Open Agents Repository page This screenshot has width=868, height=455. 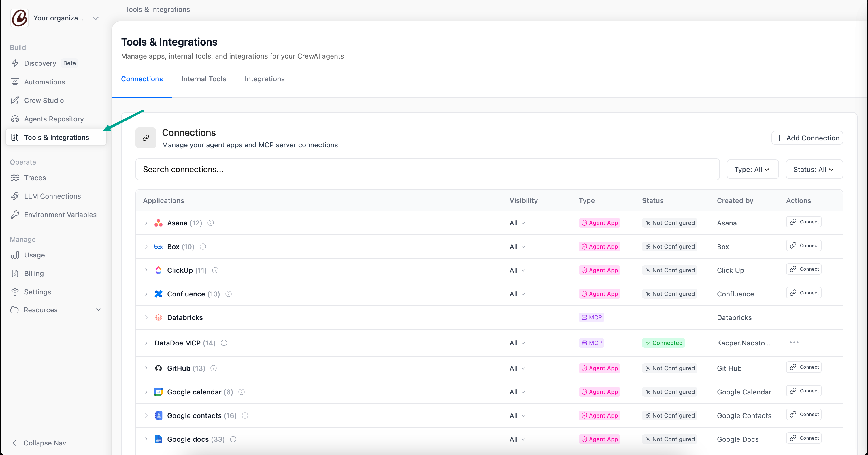pyautogui.click(x=54, y=119)
